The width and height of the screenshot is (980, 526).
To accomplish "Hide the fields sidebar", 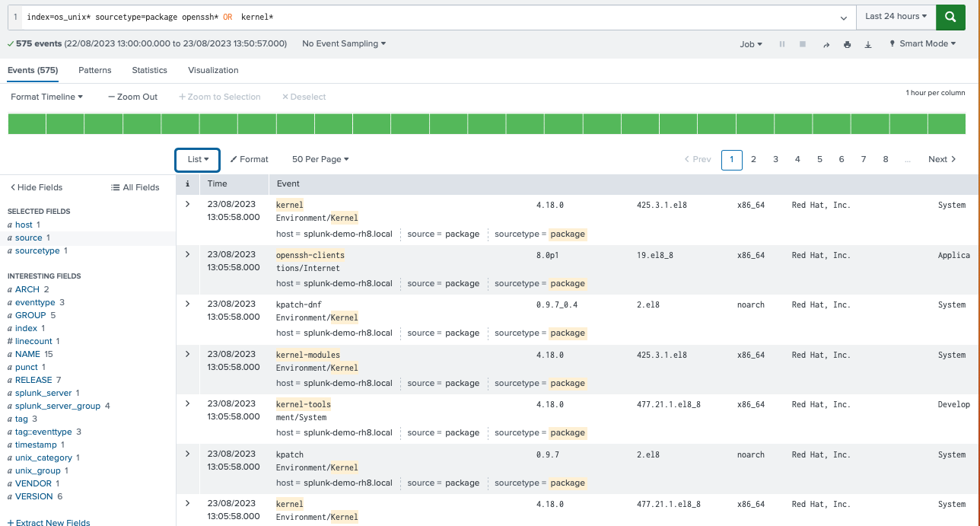I will (x=36, y=187).
